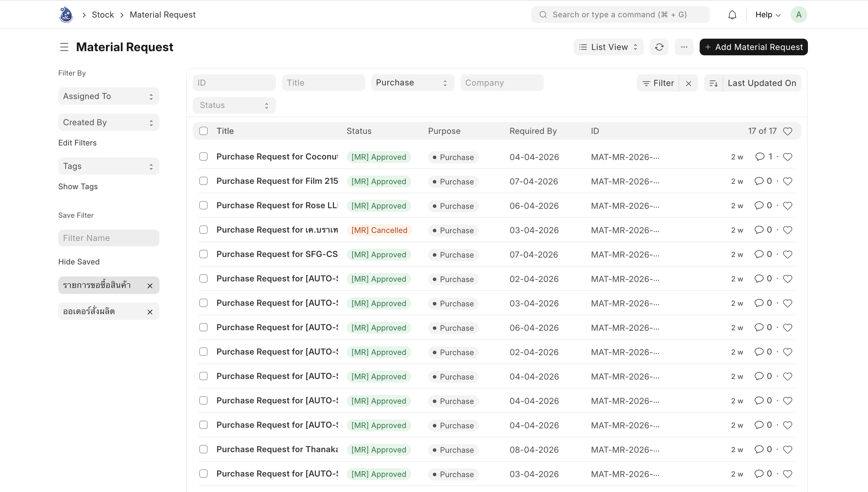The image size is (868, 492).
Task: Open the Last Updated On sort menu
Action: click(x=762, y=83)
